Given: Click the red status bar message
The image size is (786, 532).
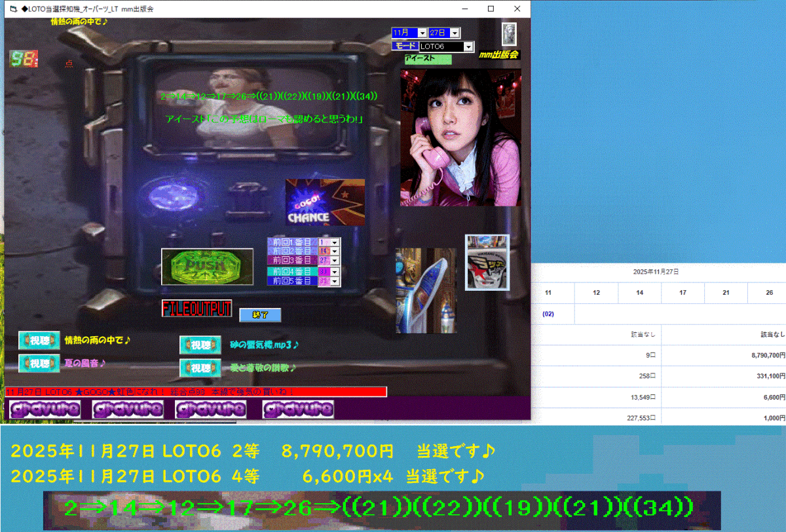Looking at the screenshot, I should (x=196, y=392).
